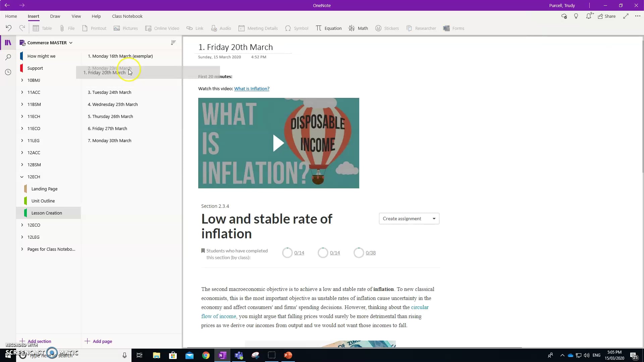
Task: Insert Forms from the ribbon
Action: tap(453, 28)
